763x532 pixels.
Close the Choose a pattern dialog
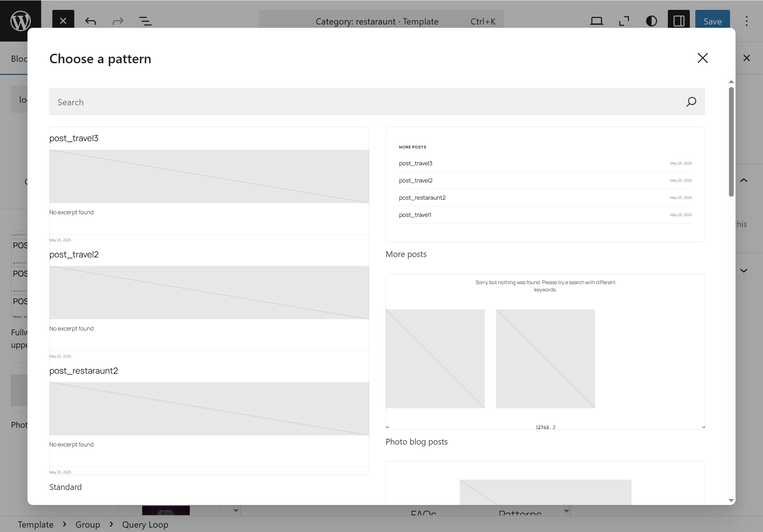pyautogui.click(x=702, y=58)
